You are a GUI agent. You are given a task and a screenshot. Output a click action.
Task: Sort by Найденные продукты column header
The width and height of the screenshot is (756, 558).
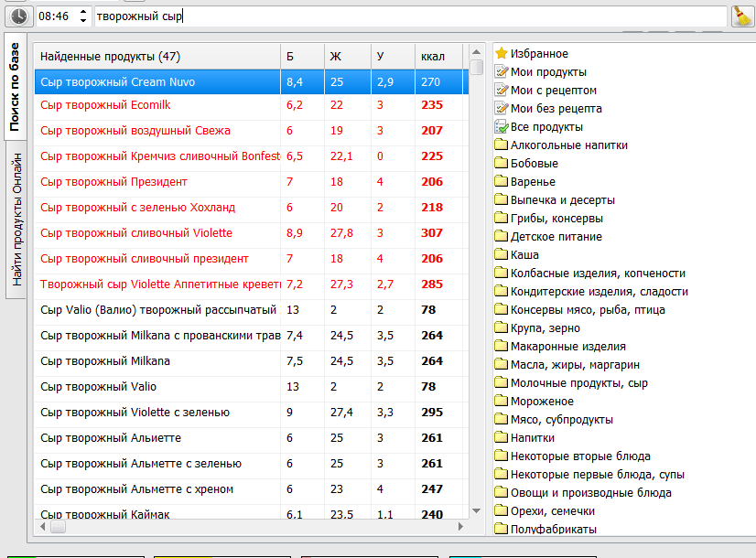click(157, 57)
